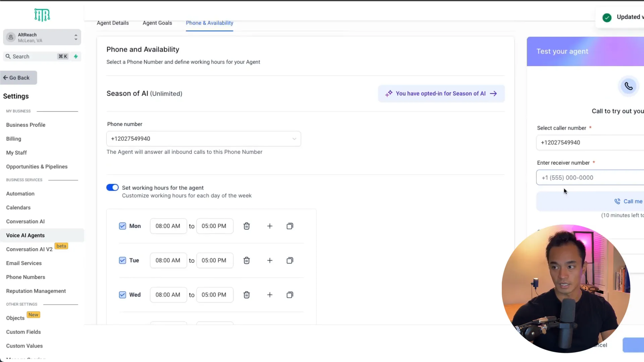The height and width of the screenshot is (362, 644).
Task: Click the phone icon in test panel
Action: [628, 86]
